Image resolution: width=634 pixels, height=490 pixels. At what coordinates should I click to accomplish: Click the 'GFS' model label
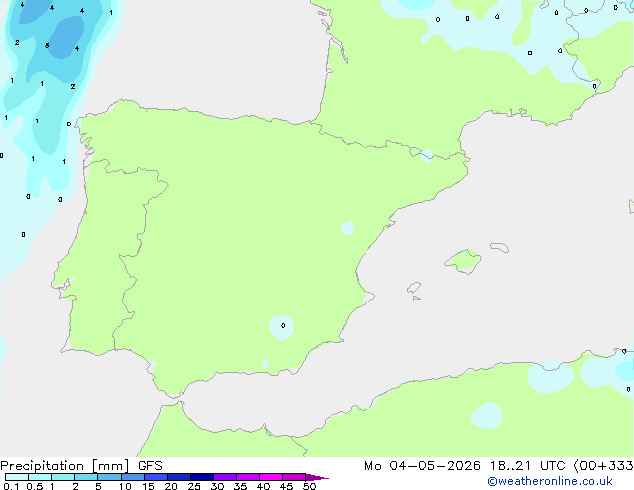click(x=150, y=466)
